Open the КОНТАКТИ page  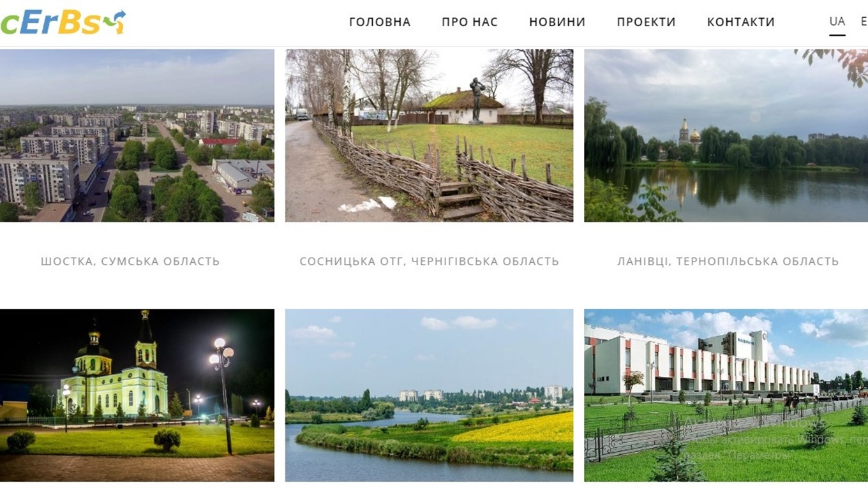[741, 22]
